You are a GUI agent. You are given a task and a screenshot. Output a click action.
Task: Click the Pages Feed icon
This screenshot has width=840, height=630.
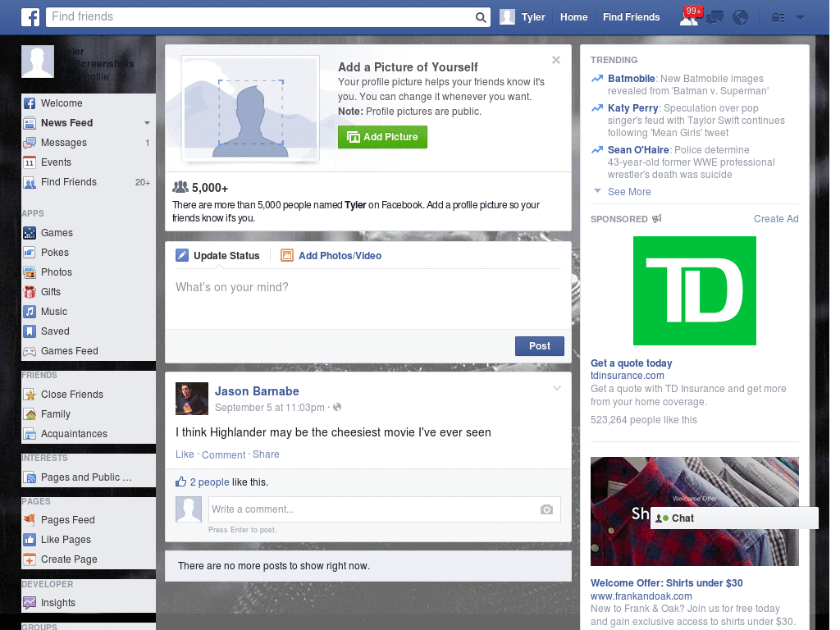pos(30,519)
